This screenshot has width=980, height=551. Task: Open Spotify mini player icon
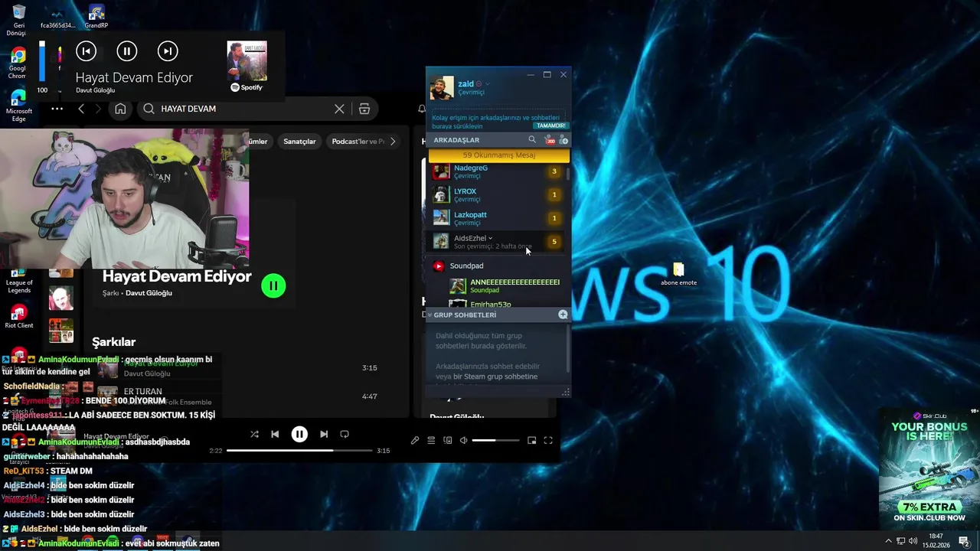tap(532, 440)
